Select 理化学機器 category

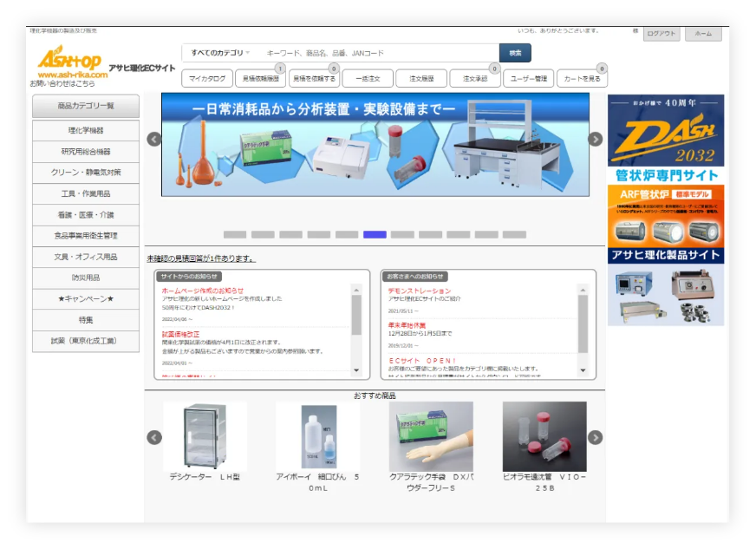(x=86, y=130)
